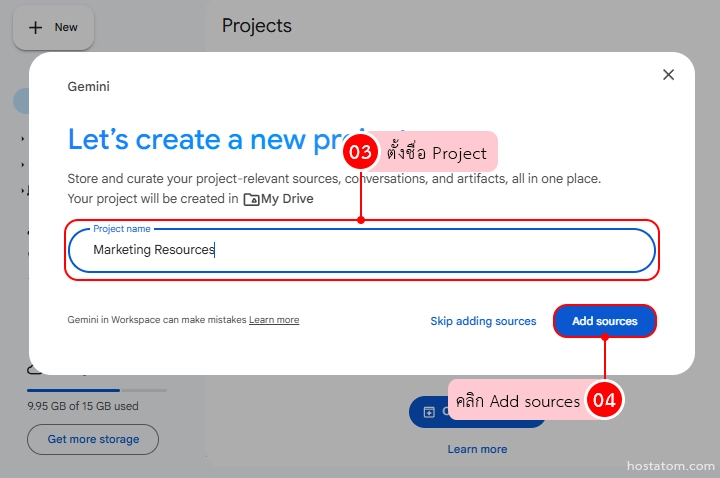Click the storage usage bar
This screenshot has height=478, width=720.
tap(97, 390)
